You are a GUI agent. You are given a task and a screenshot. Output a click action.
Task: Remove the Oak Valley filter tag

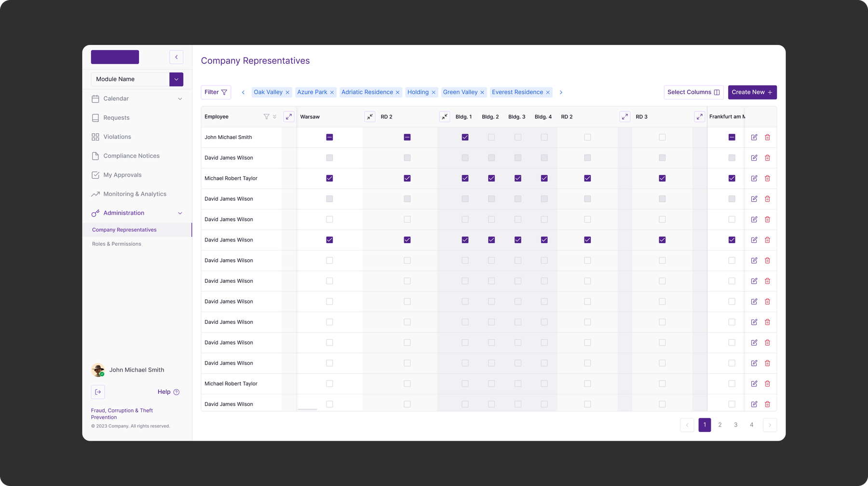pos(287,92)
